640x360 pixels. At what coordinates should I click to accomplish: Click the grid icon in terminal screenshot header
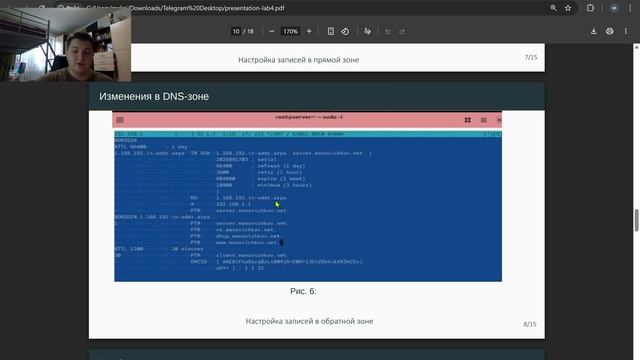(468, 120)
